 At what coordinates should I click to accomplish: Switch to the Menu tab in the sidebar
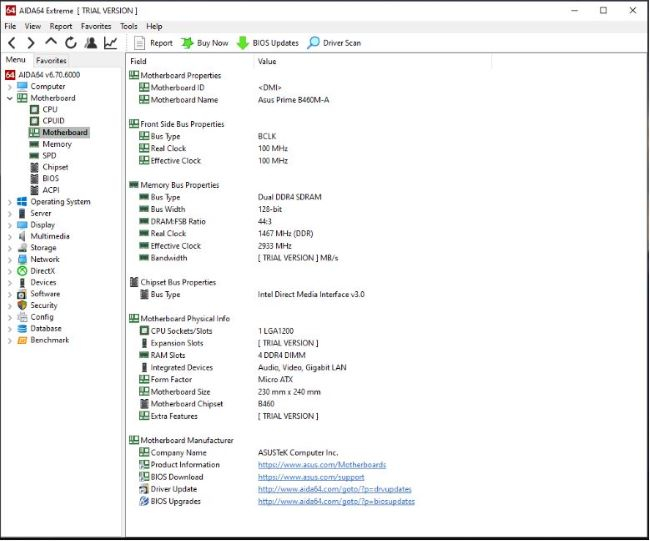pyautogui.click(x=16, y=60)
